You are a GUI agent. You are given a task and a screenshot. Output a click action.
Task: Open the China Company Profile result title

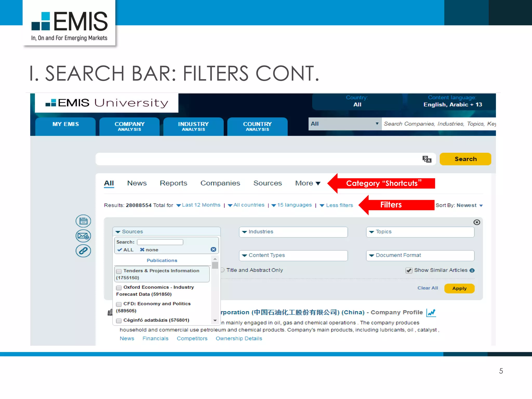(x=322, y=312)
